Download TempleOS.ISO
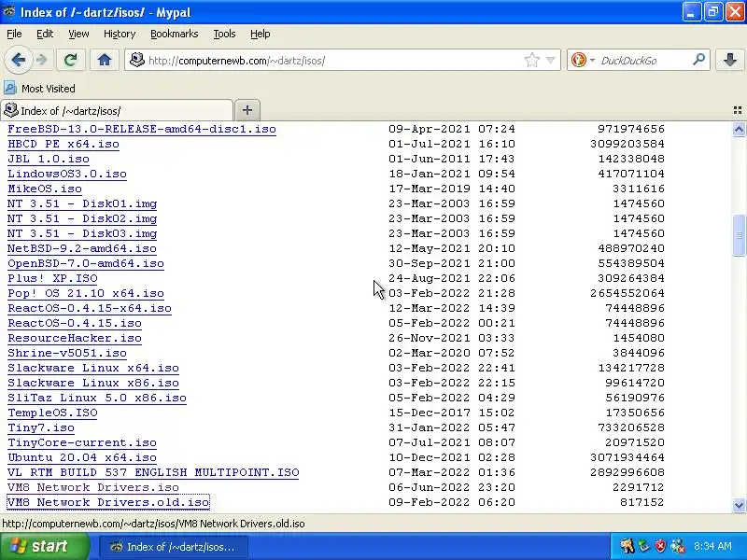This screenshot has width=747, height=560. click(x=52, y=413)
